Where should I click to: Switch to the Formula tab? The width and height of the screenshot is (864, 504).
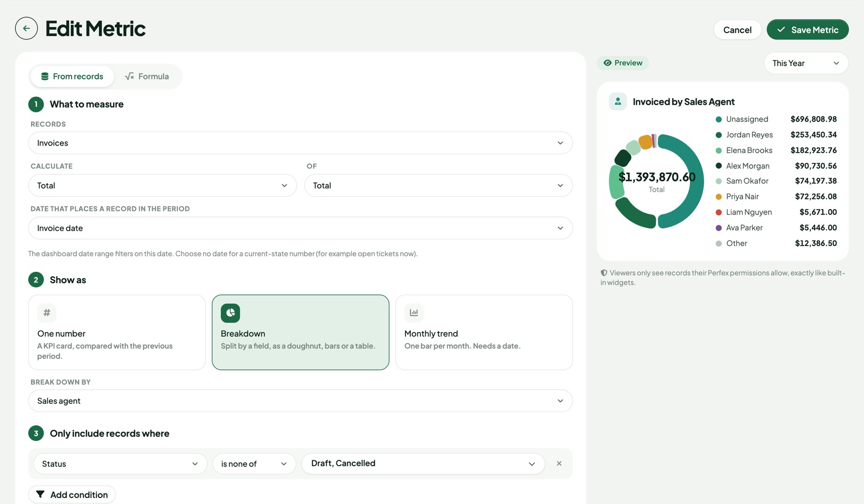tap(147, 76)
